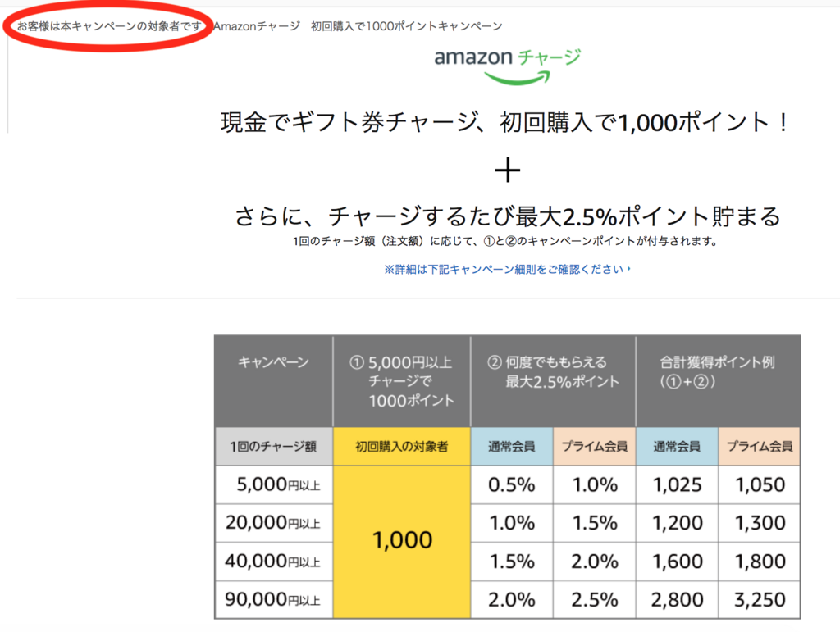Click header ① 5,000円以上チャージで1000ポイント
This screenshot has width=840, height=632.
(401, 381)
